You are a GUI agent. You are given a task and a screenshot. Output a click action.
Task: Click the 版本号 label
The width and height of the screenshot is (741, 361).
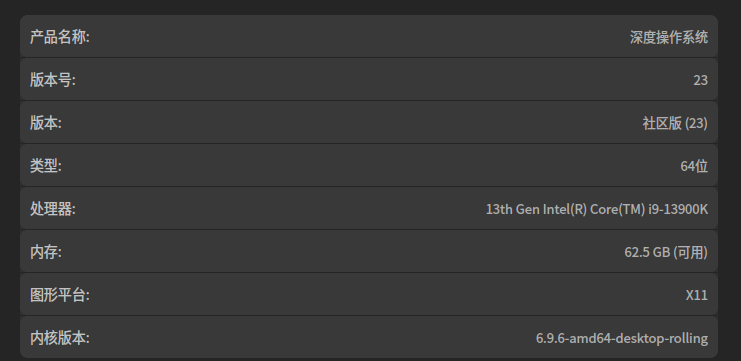(53, 80)
